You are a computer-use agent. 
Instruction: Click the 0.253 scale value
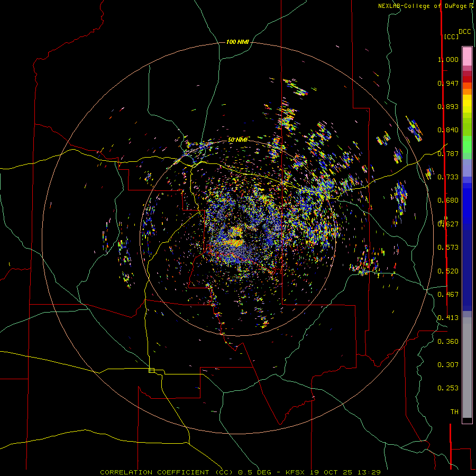tap(448, 388)
